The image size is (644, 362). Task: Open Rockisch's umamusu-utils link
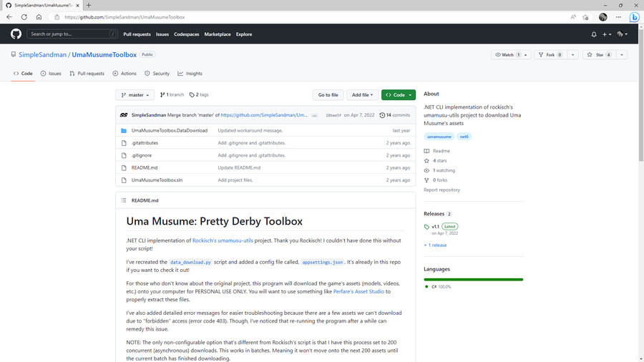click(x=223, y=240)
